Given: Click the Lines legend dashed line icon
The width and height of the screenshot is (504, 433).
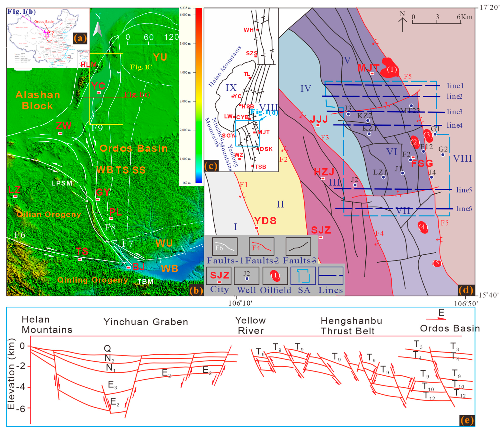Looking at the screenshot, I should (331, 276).
